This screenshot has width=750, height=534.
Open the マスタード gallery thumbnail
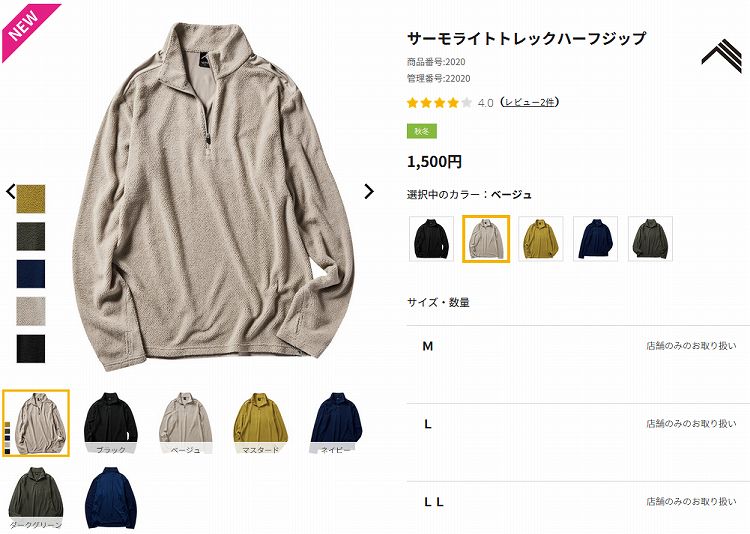click(x=261, y=423)
